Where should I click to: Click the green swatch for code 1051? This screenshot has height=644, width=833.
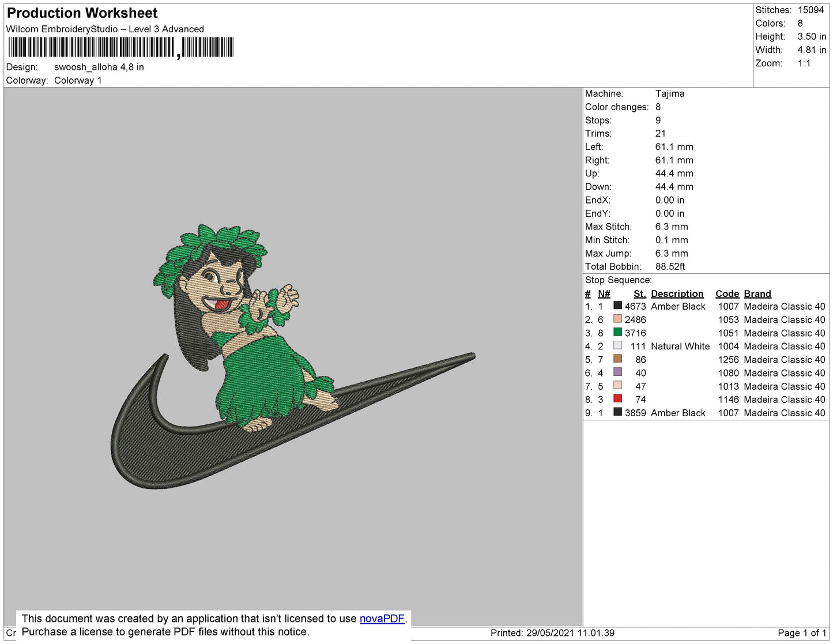[617, 333]
